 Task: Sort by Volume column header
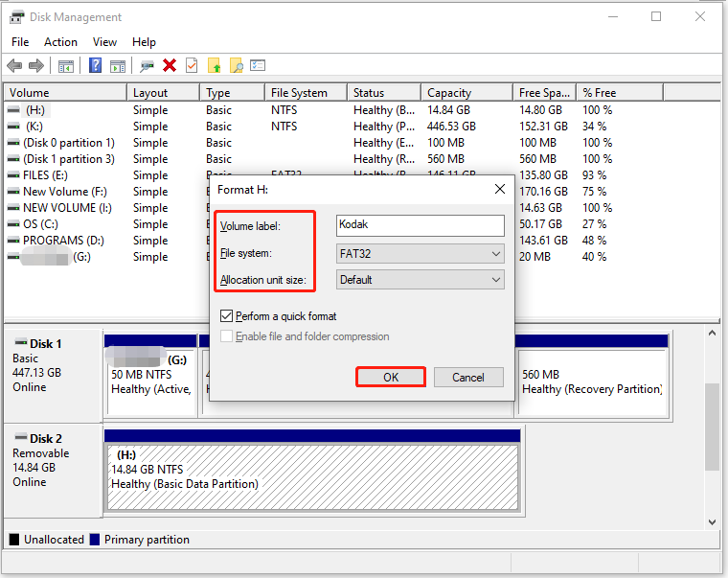pos(65,92)
